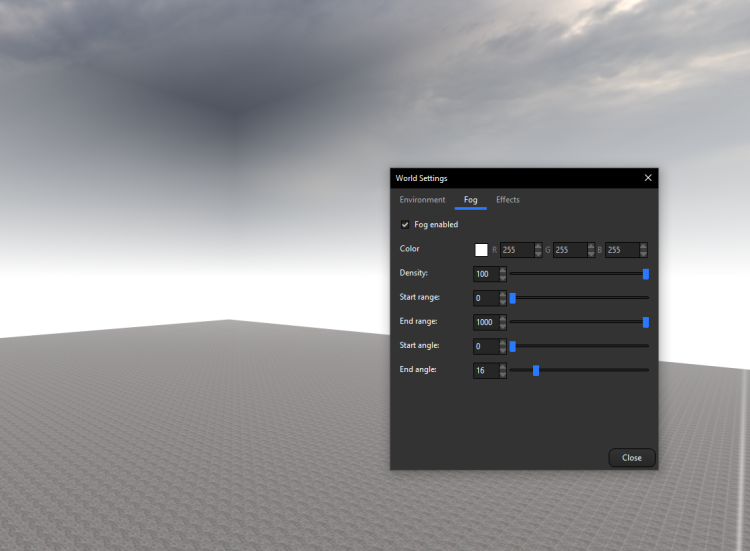Viewport: 750px width, 551px height.
Task: Click the Start angle stepper arrows
Action: click(503, 346)
